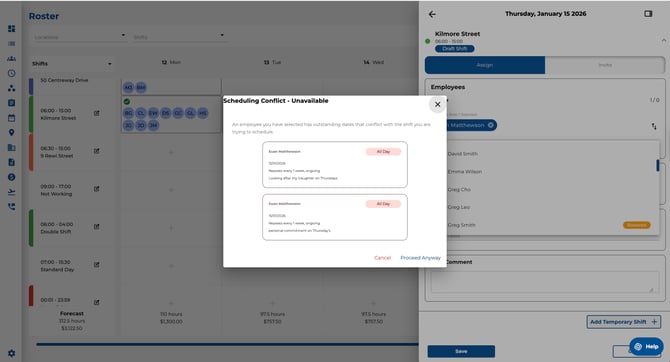
Task: Cancel the scheduling conflict dialog
Action: point(382,258)
